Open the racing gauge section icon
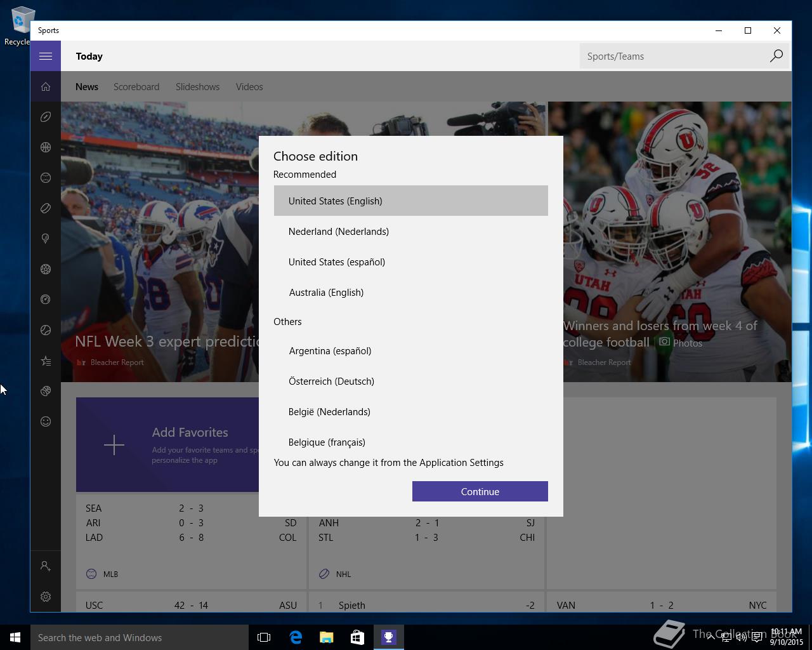Screen dimensions: 812x650 pos(46,300)
